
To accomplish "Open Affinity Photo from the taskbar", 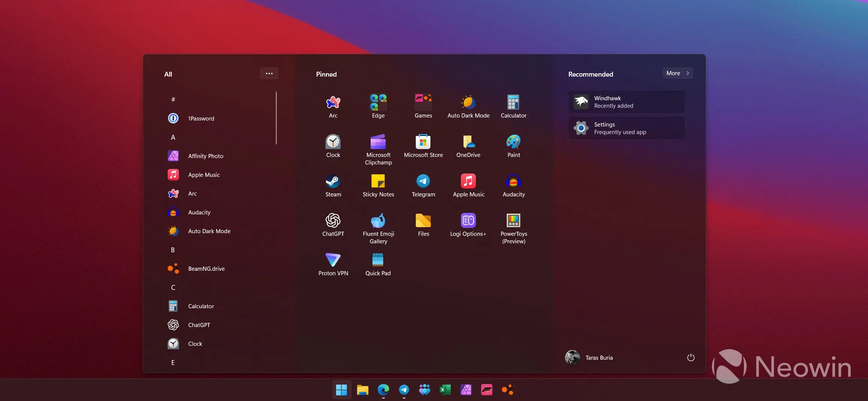I will pos(466,390).
